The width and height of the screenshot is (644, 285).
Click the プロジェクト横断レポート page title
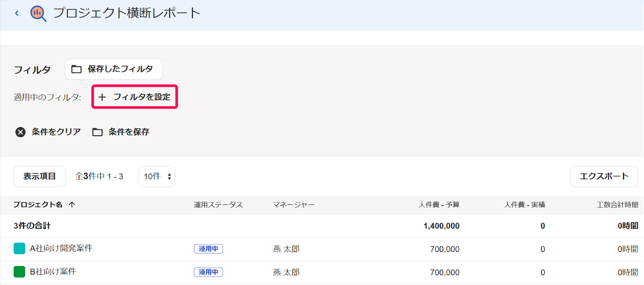tap(126, 13)
